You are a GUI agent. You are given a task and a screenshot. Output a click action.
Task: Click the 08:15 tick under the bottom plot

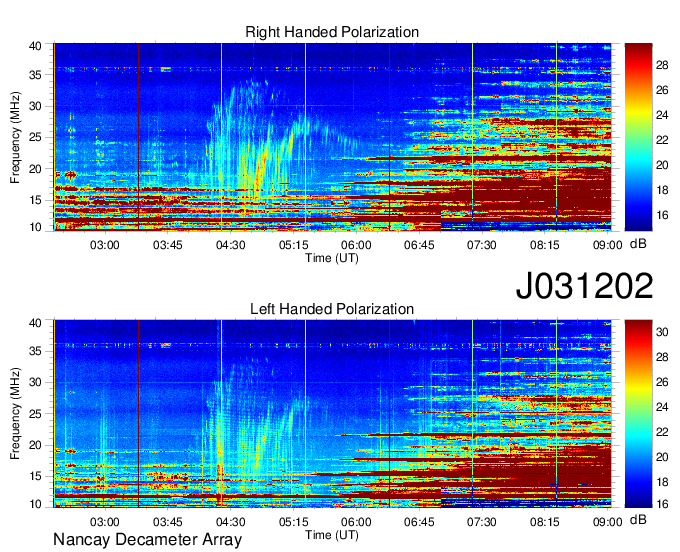tap(544, 522)
